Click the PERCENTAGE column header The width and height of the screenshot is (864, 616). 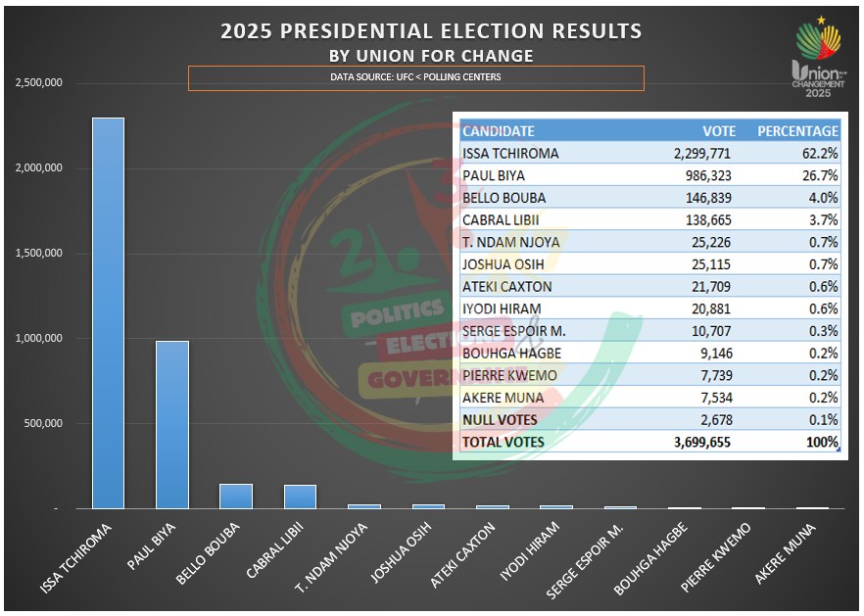(797, 131)
